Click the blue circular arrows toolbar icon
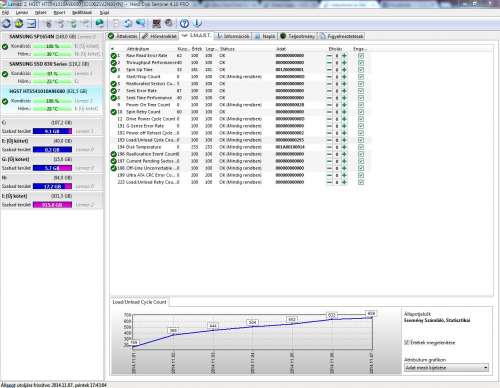The height and width of the screenshot is (388, 500). [128, 24]
